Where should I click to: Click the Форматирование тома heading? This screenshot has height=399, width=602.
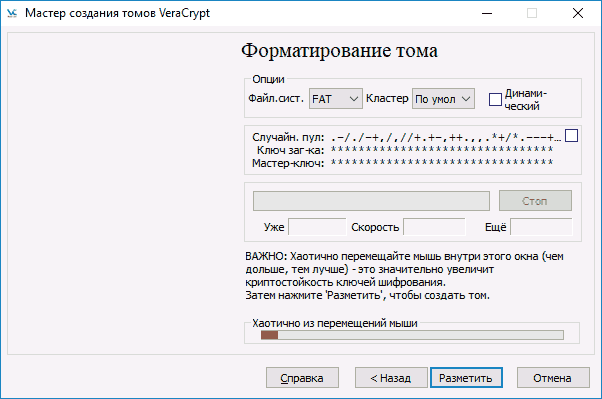tap(339, 51)
